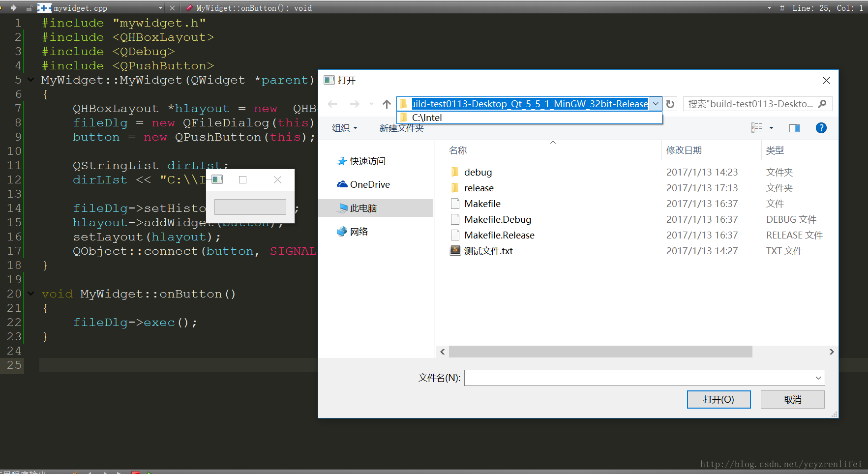Toggle the preview pane
This screenshot has width=868, height=474.
(794, 128)
